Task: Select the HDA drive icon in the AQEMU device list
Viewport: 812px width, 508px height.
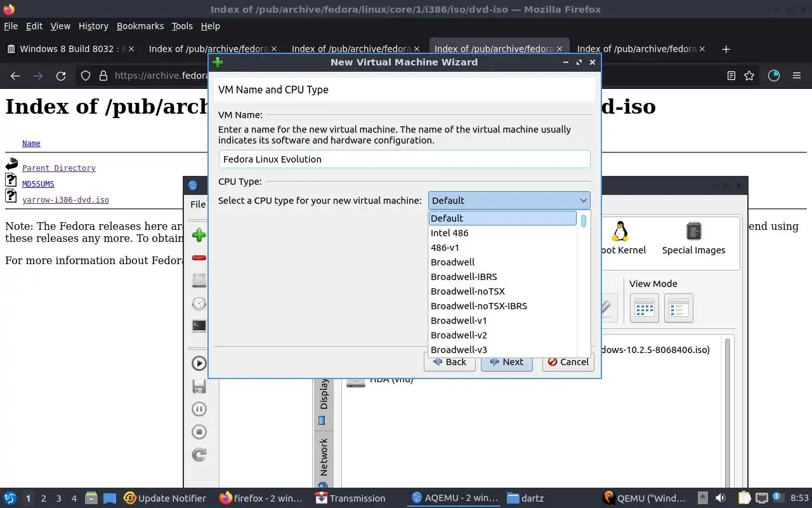Action: (x=356, y=382)
